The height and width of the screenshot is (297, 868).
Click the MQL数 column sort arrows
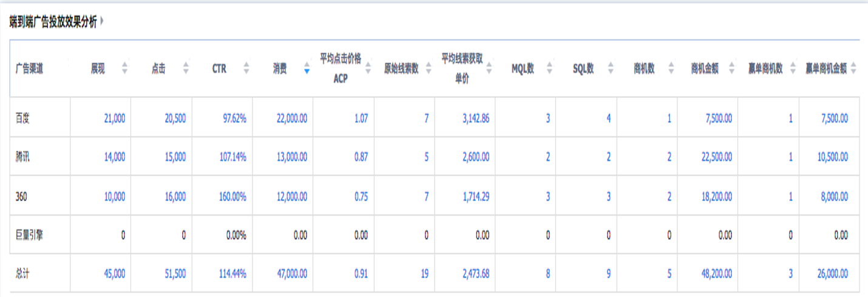pos(550,69)
